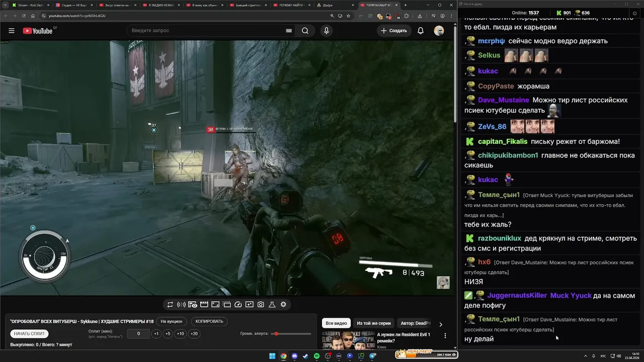Screen dimensions: 644x362
Task: Adjust the 'Громк. алерта' volume slider
Action: click(291, 334)
